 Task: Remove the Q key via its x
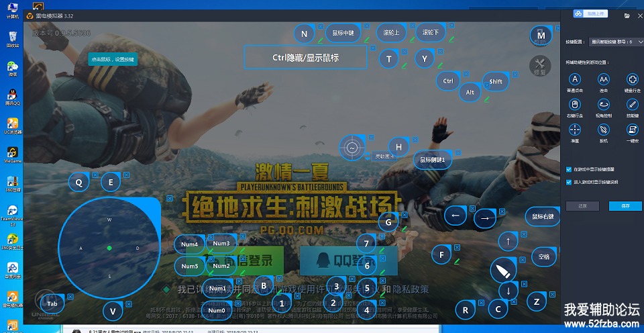tap(95, 175)
